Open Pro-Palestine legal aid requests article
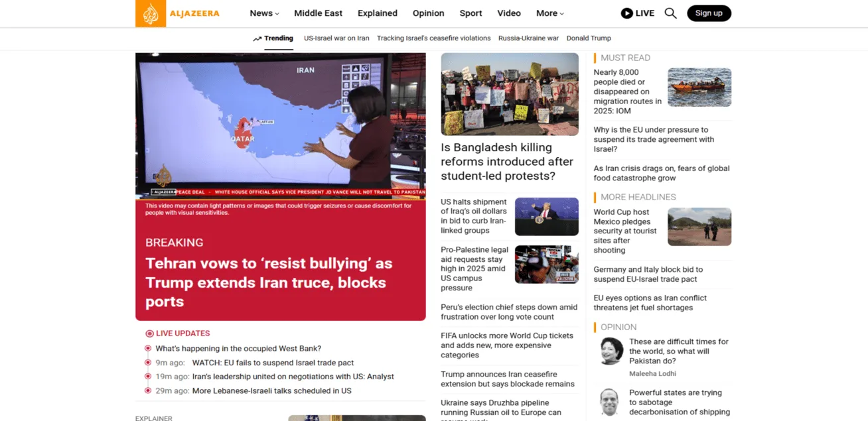 474,269
